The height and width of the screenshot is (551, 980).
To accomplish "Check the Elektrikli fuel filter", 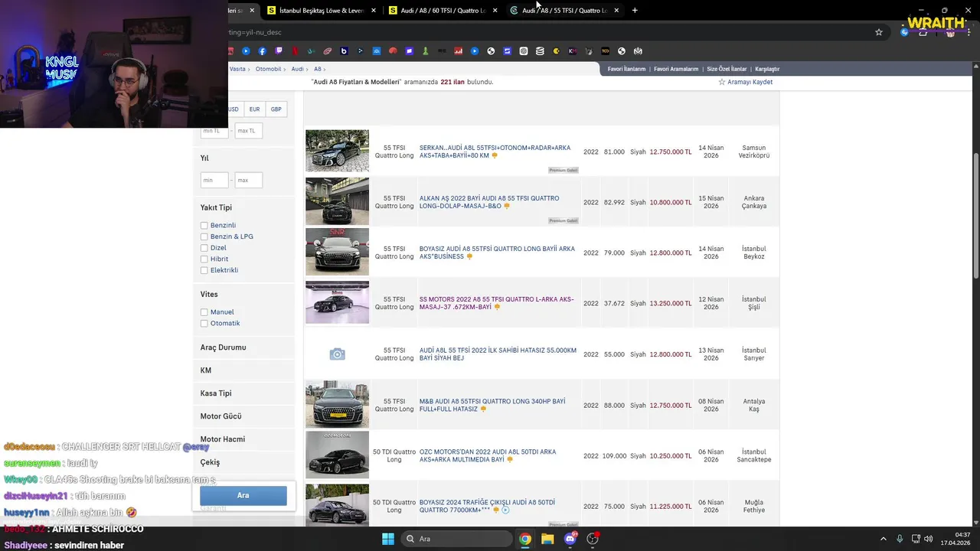I will (204, 270).
